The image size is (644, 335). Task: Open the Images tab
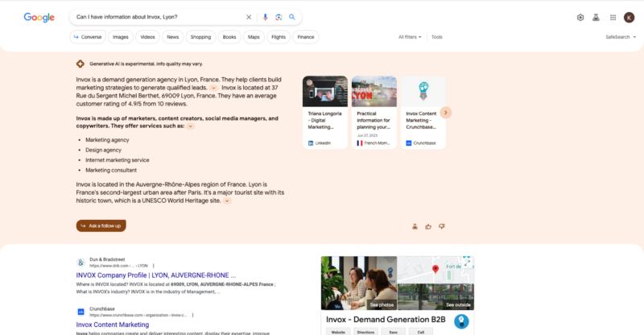tap(120, 37)
